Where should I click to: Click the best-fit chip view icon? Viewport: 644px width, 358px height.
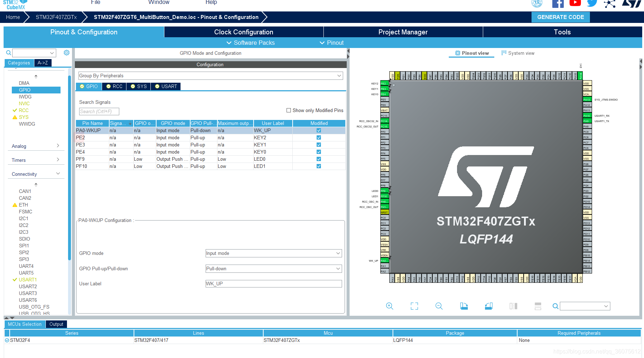pyautogui.click(x=414, y=306)
